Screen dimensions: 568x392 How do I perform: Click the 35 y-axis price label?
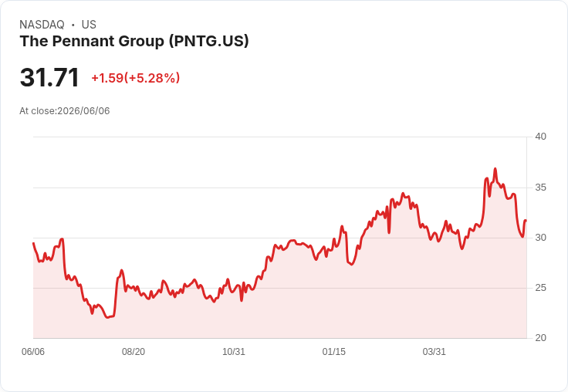click(540, 188)
